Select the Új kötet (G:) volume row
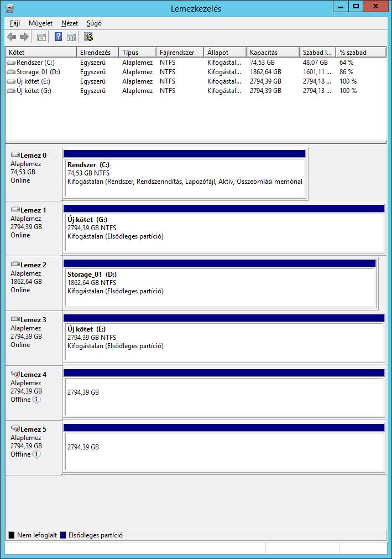This screenshot has width=392, height=559. pyautogui.click(x=196, y=91)
